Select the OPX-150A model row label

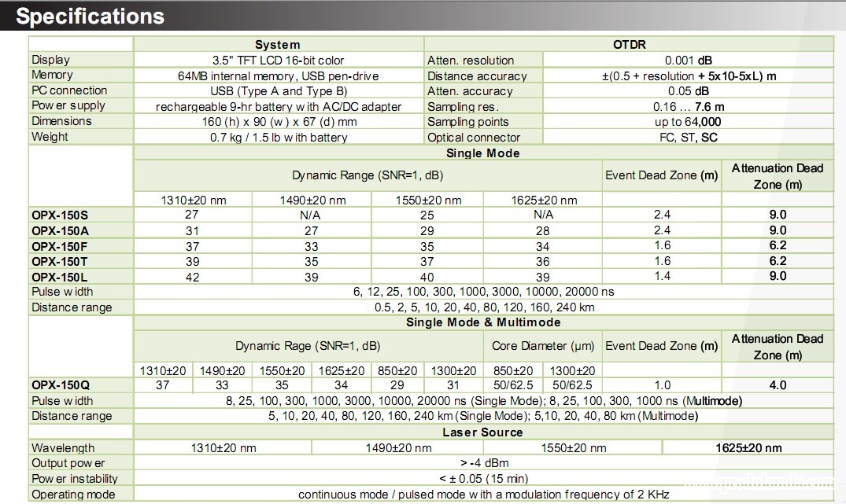(60, 230)
